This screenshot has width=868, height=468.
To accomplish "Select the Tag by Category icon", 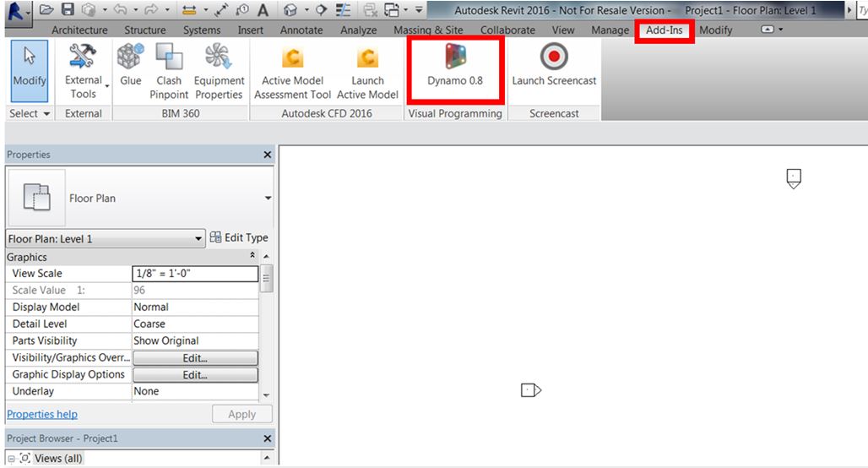I will (242, 10).
